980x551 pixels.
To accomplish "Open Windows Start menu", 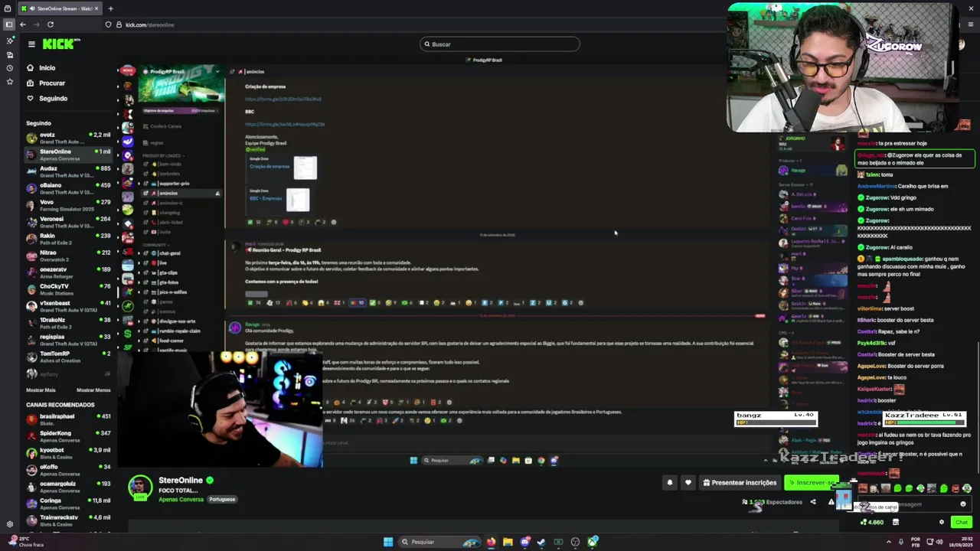I will (388, 542).
